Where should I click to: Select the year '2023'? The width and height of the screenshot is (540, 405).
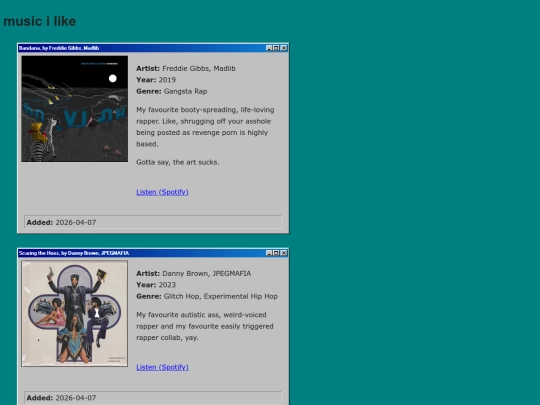[x=167, y=285]
